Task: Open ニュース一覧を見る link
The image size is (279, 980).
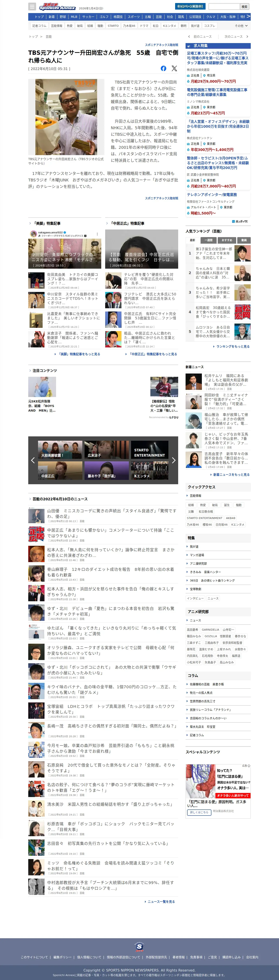Action: [161, 902]
